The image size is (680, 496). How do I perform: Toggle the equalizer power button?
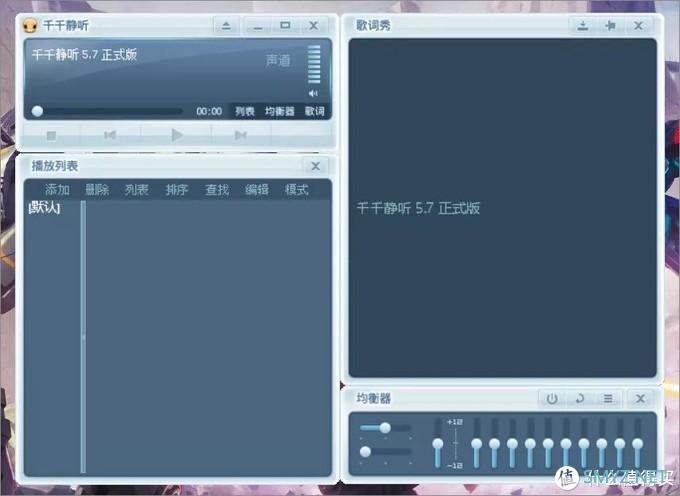(x=552, y=398)
